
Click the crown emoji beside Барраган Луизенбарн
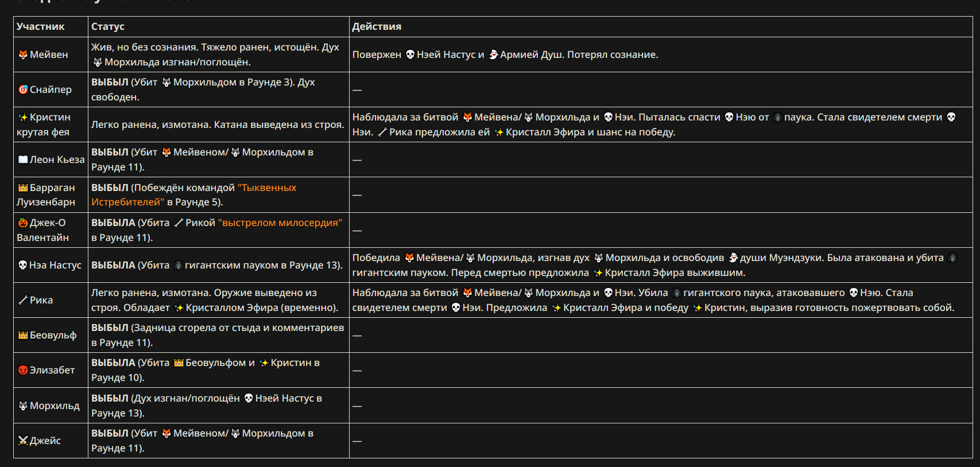click(x=23, y=188)
